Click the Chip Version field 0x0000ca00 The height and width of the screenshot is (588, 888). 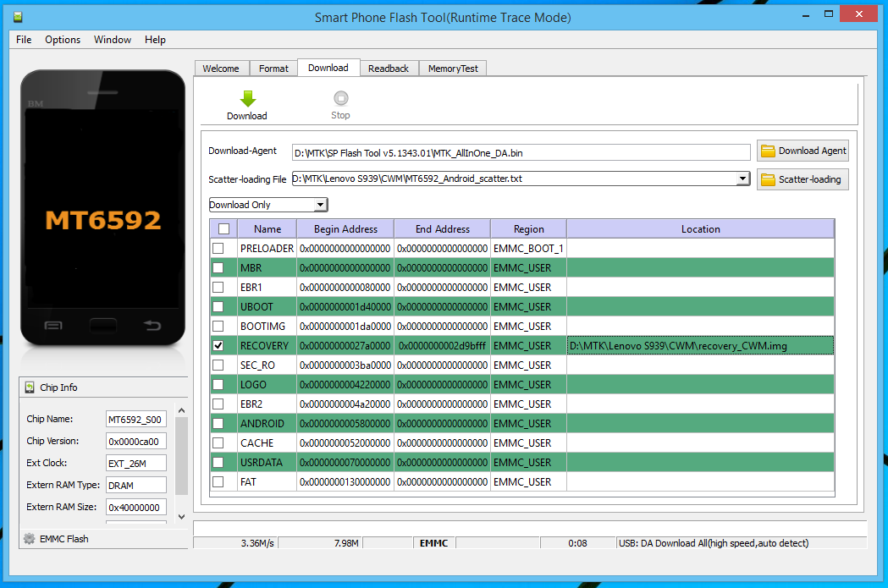click(x=136, y=442)
